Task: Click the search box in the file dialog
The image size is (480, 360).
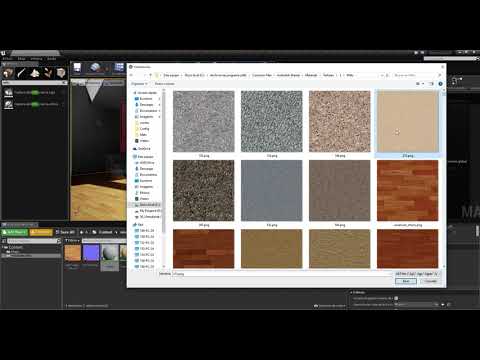Action: [418, 75]
